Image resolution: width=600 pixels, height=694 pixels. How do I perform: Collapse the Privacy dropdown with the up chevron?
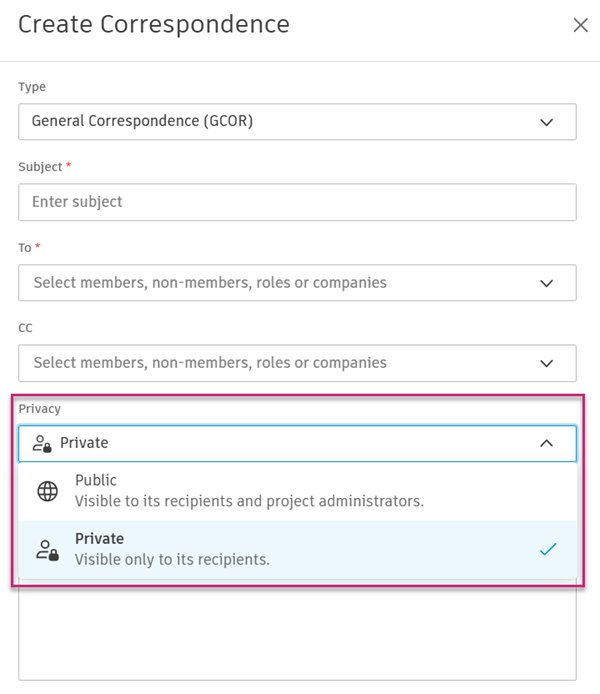(x=546, y=443)
